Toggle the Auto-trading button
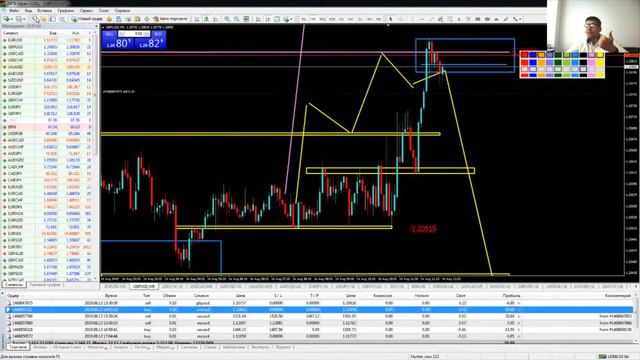The height and width of the screenshot is (360, 640). (170, 19)
